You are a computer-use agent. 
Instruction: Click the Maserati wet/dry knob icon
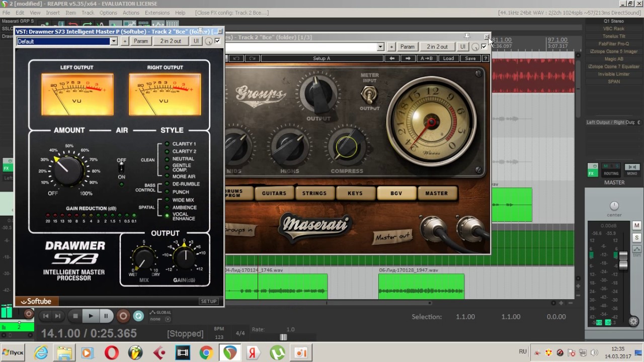click(475, 47)
